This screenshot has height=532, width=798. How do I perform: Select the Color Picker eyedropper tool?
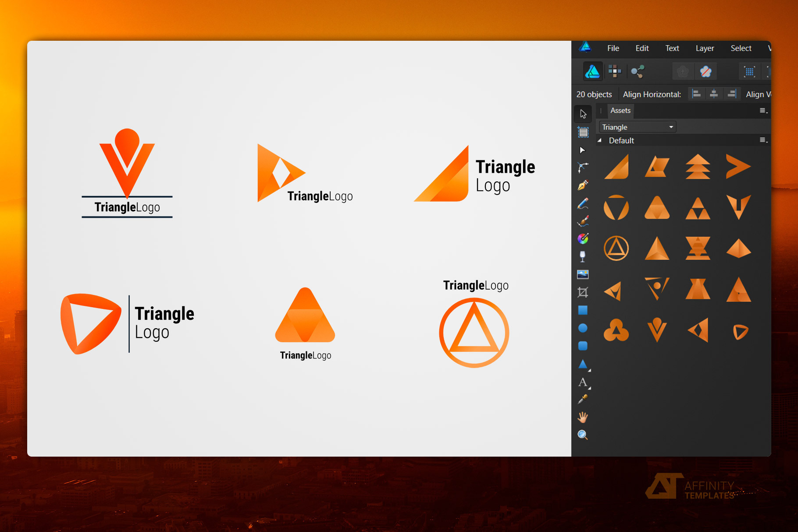pyautogui.click(x=583, y=399)
